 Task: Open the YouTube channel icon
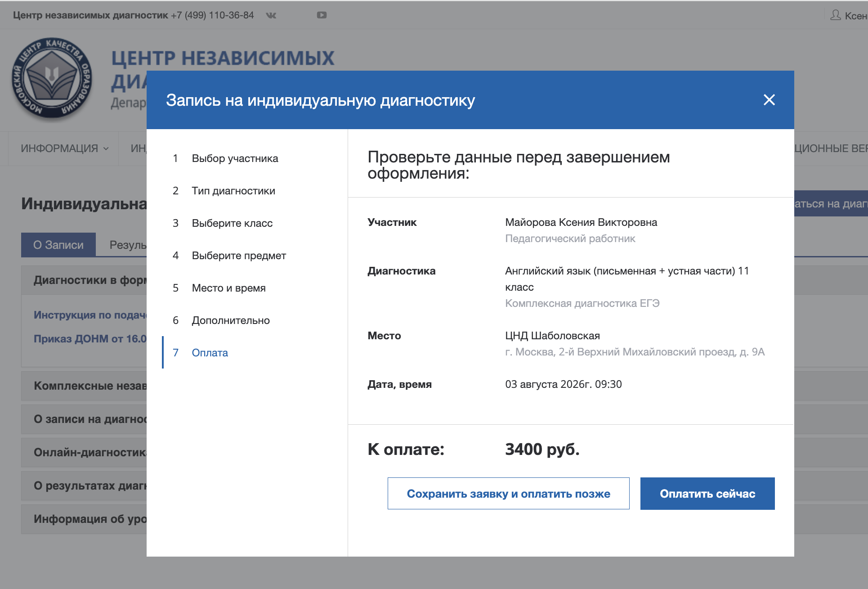click(x=322, y=15)
